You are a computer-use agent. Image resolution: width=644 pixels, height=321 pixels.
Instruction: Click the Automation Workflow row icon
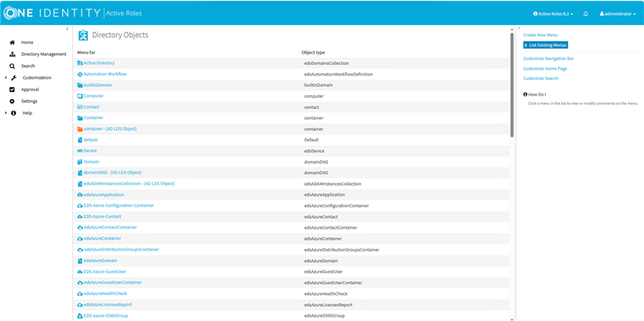79,74
